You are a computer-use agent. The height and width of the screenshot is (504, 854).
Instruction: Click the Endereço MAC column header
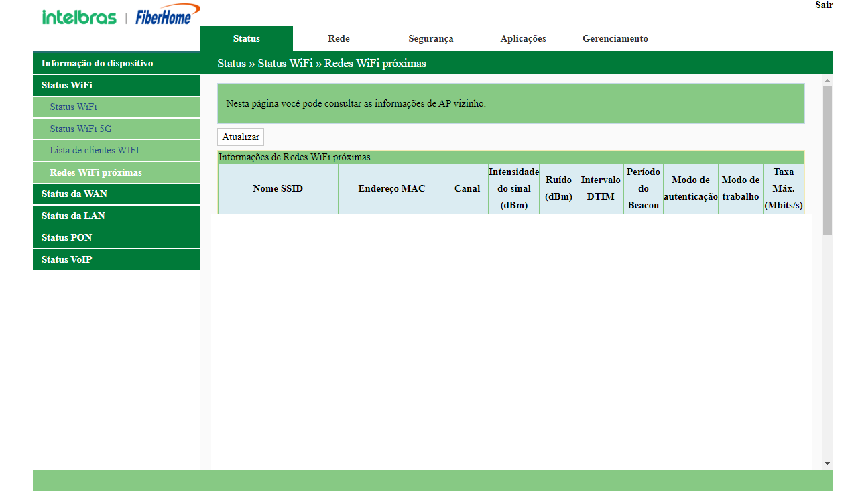tap(392, 189)
